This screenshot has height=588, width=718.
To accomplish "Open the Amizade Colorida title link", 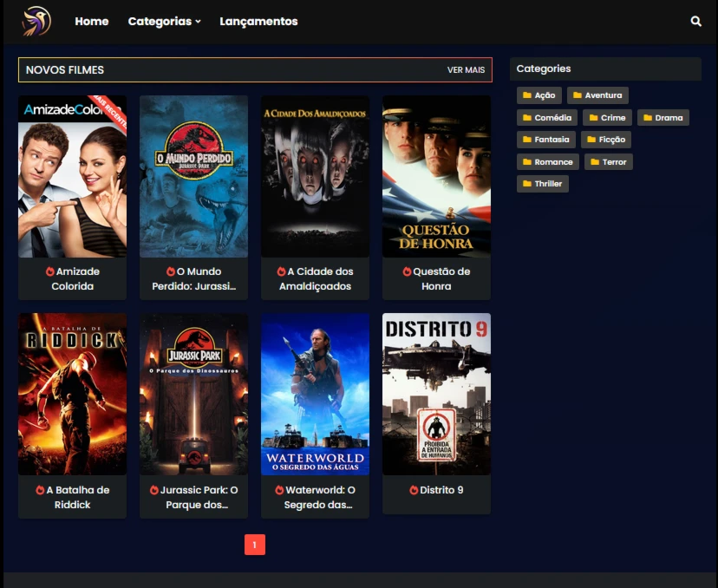I will click(x=73, y=279).
